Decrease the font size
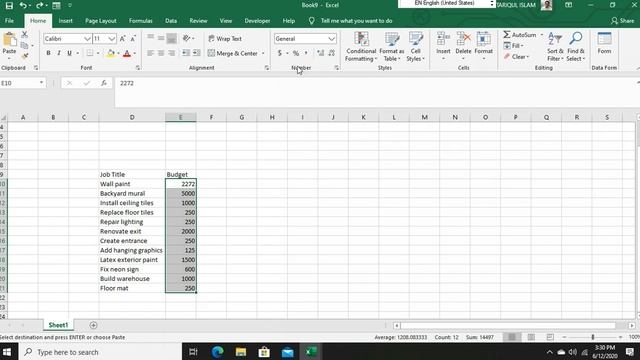Image resolution: width=640 pixels, height=360 pixels. (x=133, y=38)
